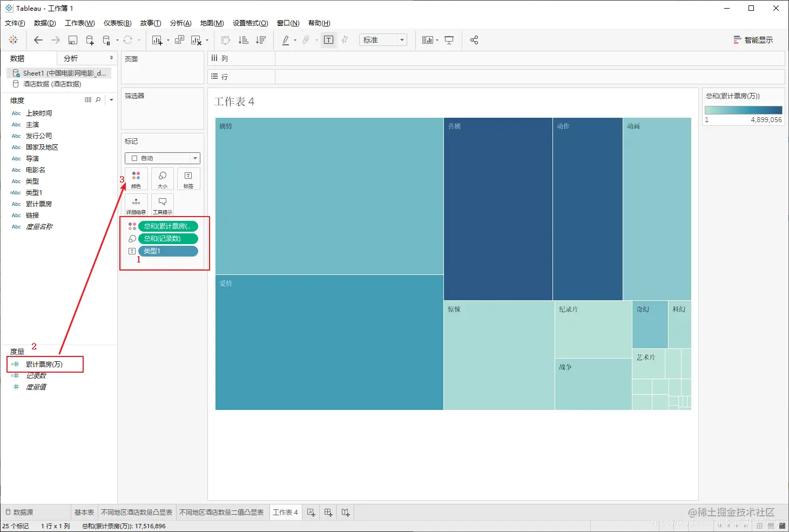Clear the sheet toolbar icon
This screenshot has width=789, height=532.
point(196,40)
